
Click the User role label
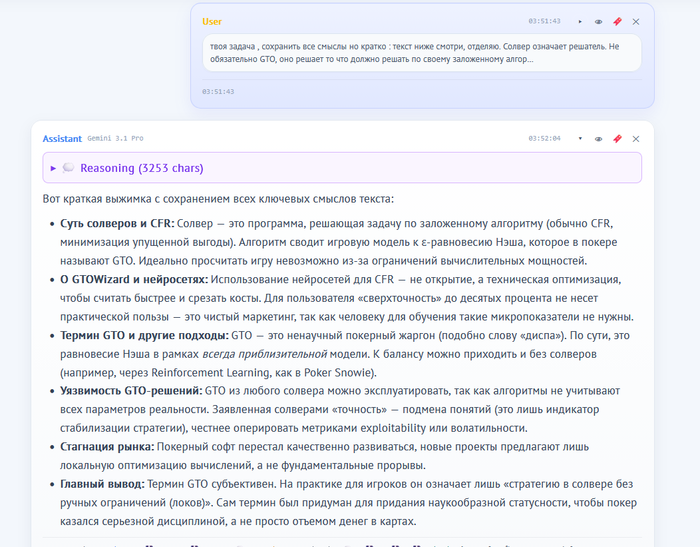pos(212,21)
